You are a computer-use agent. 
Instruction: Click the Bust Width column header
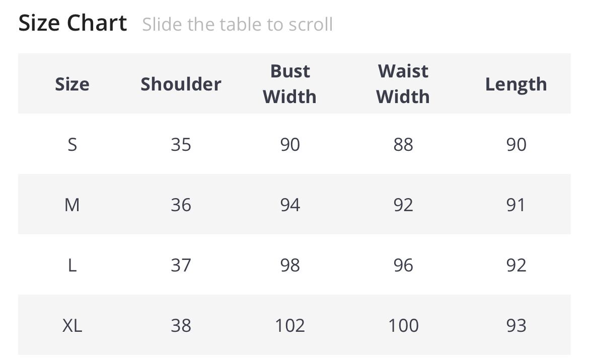coord(290,83)
